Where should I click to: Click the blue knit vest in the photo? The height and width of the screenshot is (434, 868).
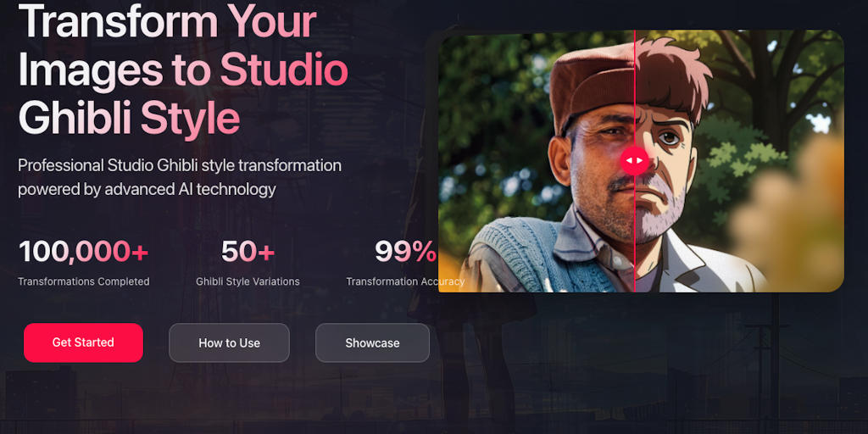pos(519,254)
